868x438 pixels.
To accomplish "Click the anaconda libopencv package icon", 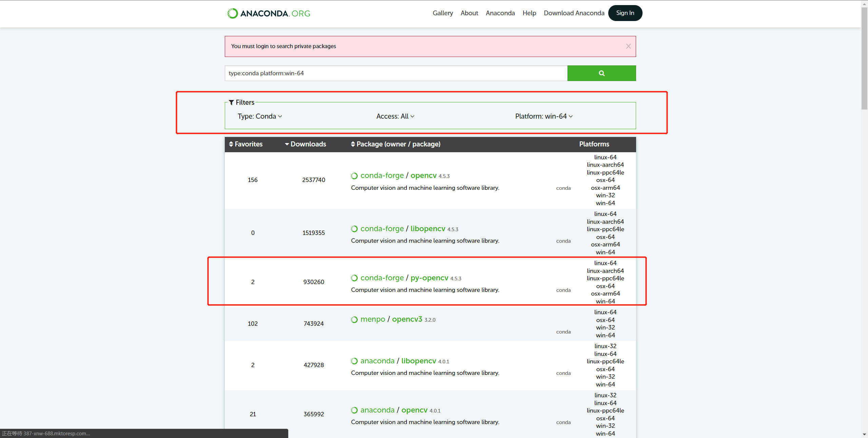I will click(x=354, y=361).
